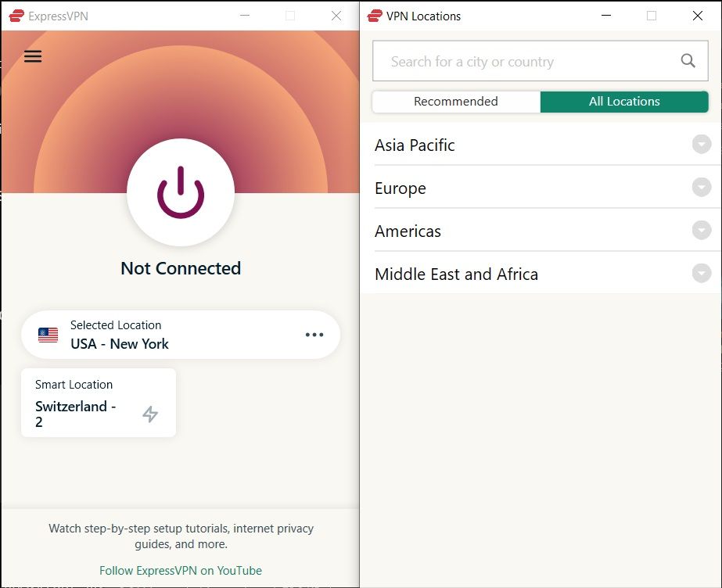Open location options via the ellipsis icon
The height and width of the screenshot is (588, 722).
coord(314,335)
